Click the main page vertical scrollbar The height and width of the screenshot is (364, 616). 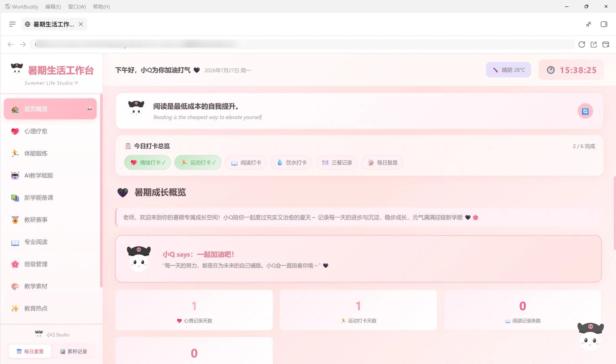pyautogui.click(x=615, y=213)
